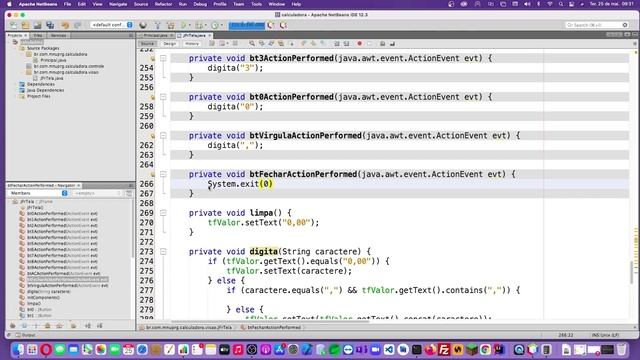Open FileZilla from the Dock
Image resolution: width=640 pixels, height=360 pixels.
(x=444, y=350)
